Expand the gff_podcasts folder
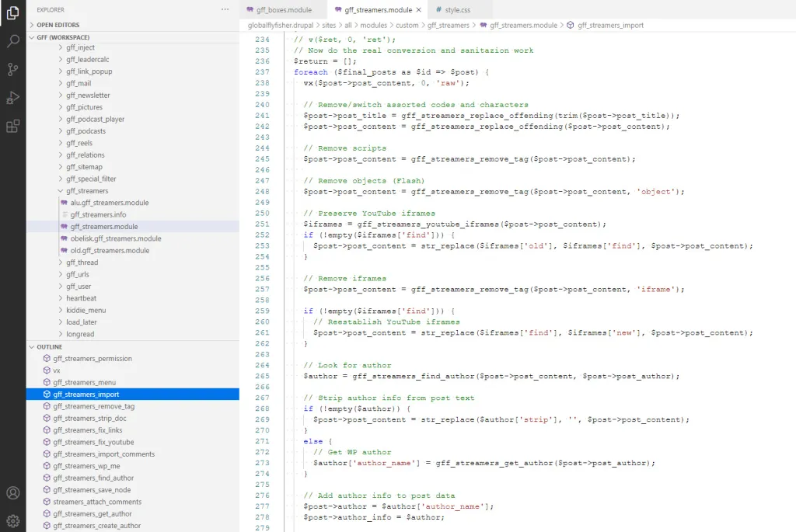Viewport: 796px width, 532px height. 86,131
